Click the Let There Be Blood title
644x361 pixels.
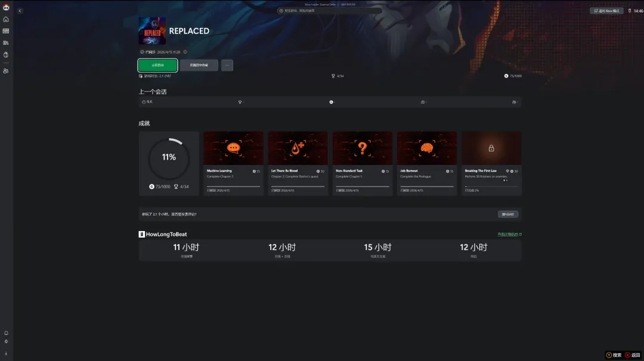pyautogui.click(x=284, y=170)
